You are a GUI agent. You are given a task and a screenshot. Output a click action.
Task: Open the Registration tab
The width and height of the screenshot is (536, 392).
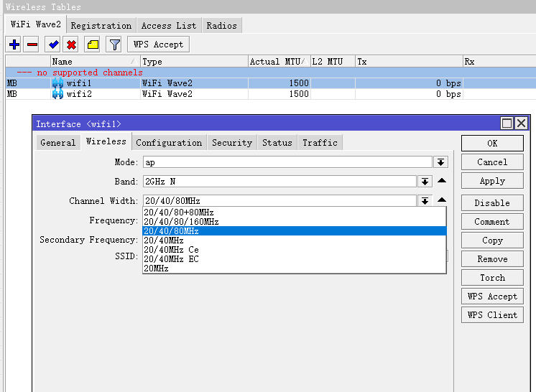(x=101, y=25)
